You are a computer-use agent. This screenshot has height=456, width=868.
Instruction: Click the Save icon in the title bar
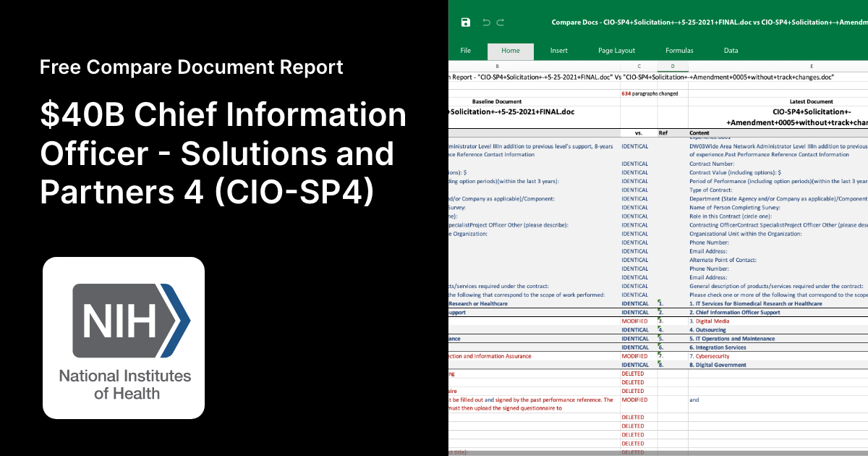tap(466, 22)
